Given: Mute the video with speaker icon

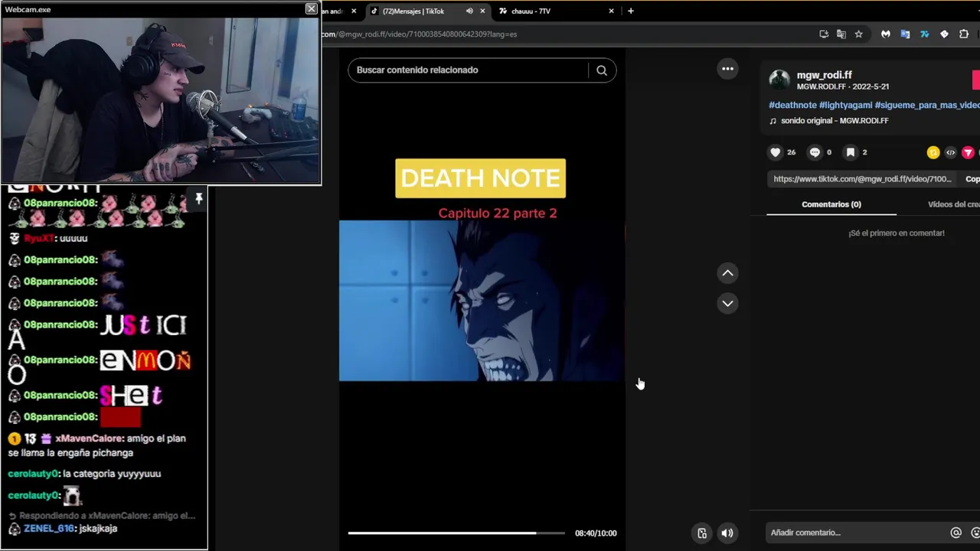Looking at the screenshot, I should [x=727, y=533].
